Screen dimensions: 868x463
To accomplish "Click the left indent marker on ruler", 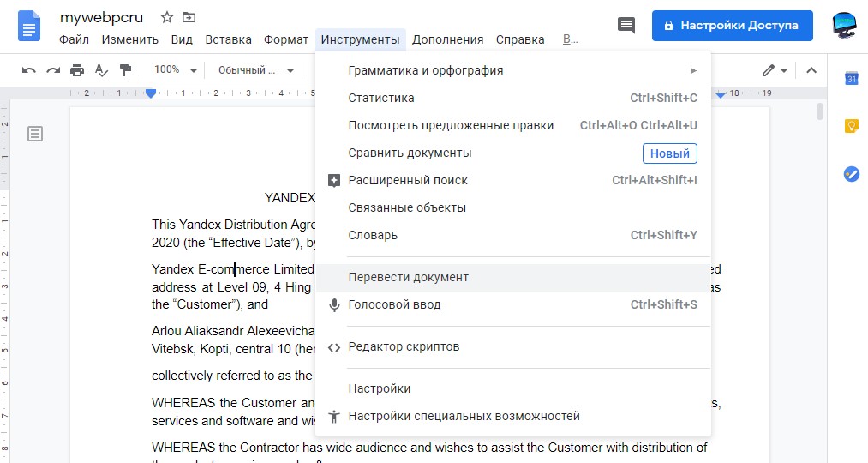I will 151,93.
